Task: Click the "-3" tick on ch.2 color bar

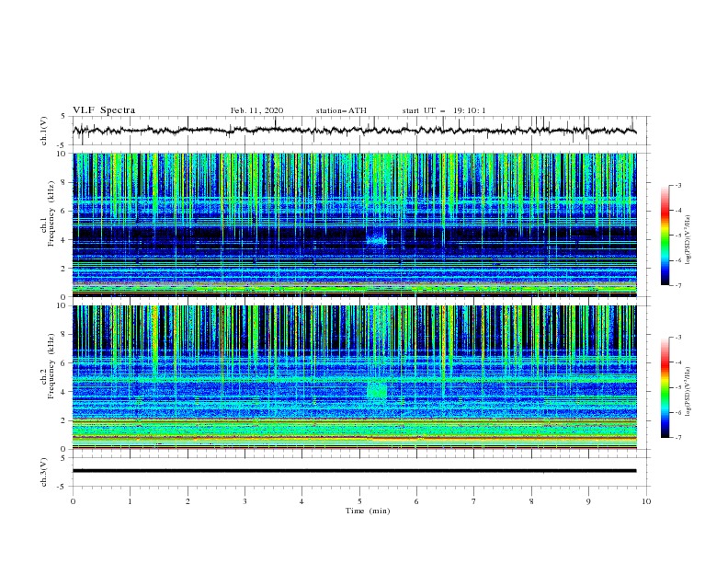Action: [678, 338]
